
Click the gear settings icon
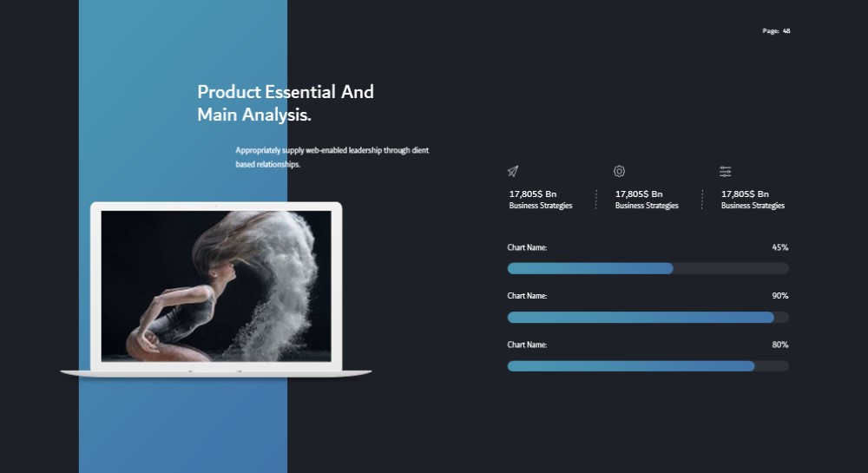620,171
